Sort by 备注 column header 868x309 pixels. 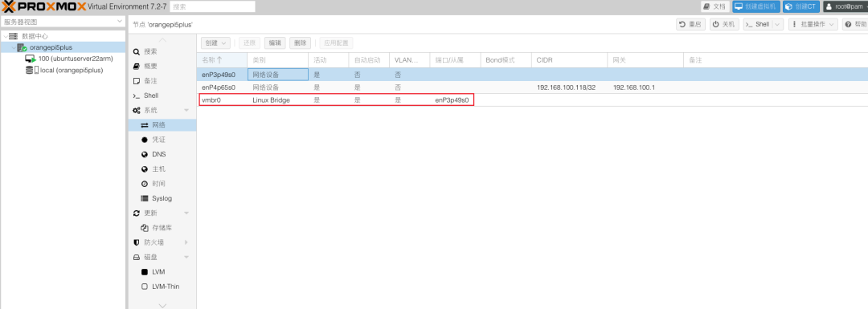click(776, 59)
